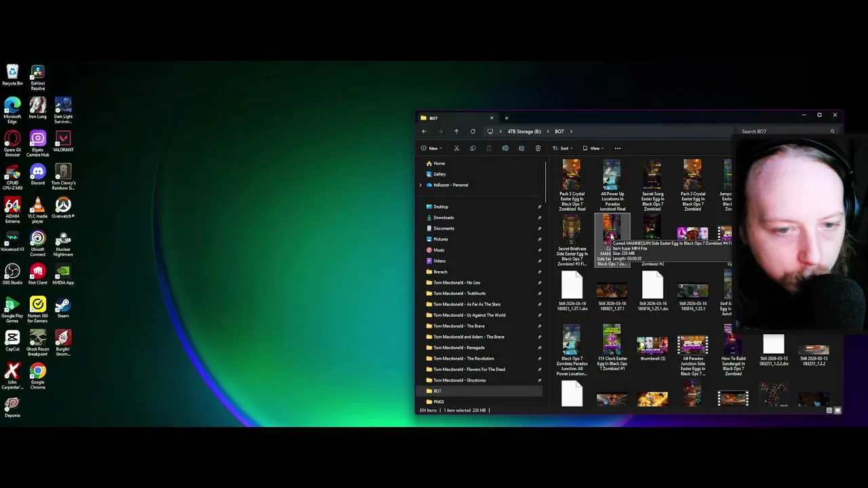The image size is (868, 488).
Task: Open the NVIDIA App icon
Action: [x=63, y=274]
